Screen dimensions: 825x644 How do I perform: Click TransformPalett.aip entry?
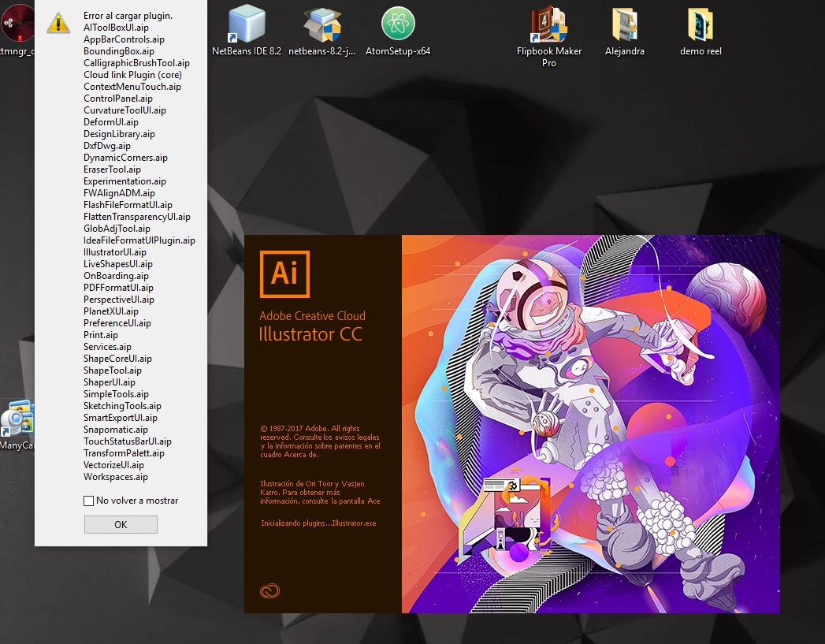124,453
